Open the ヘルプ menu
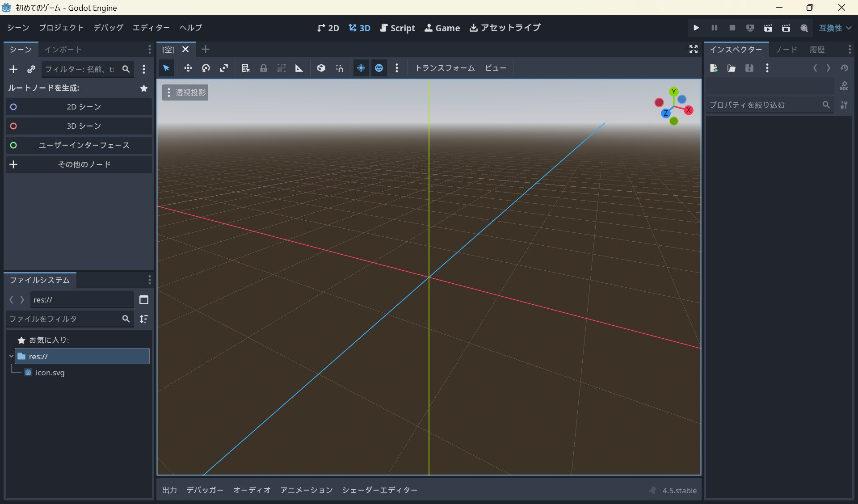This screenshot has width=858, height=504. 191,28
